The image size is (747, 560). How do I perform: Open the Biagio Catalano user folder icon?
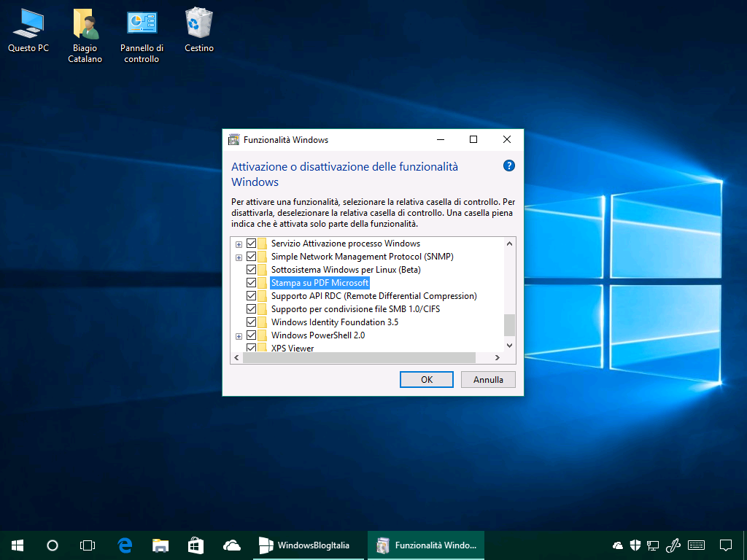[85, 35]
